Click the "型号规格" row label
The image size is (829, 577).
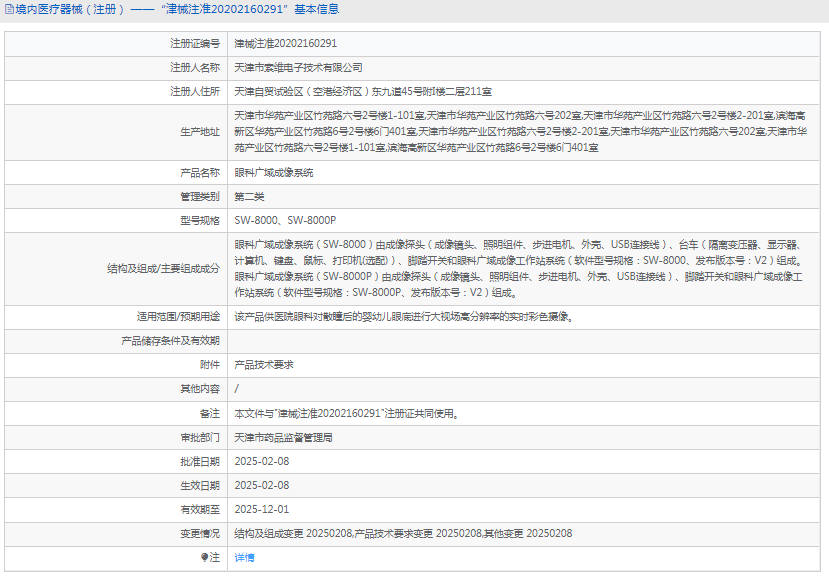(200, 221)
